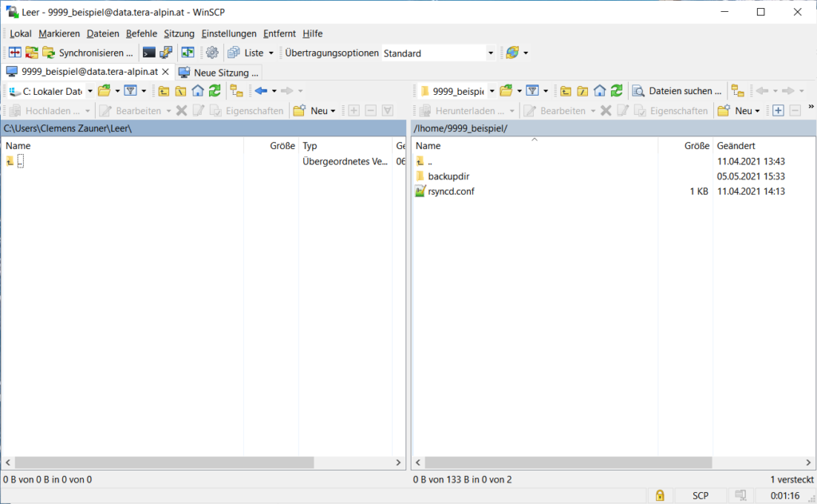
Task: Go to parent directory in remote panel
Action: [566, 91]
